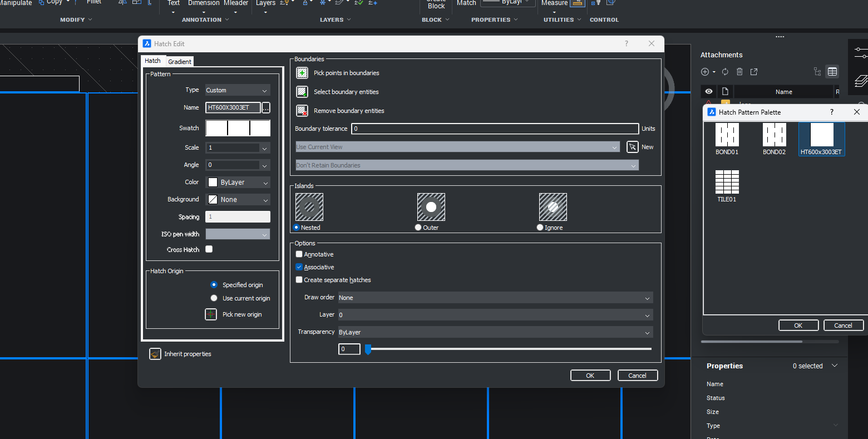The height and width of the screenshot is (439, 868).
Task: Select the Outer island detection option
Action: coord(418,228)
